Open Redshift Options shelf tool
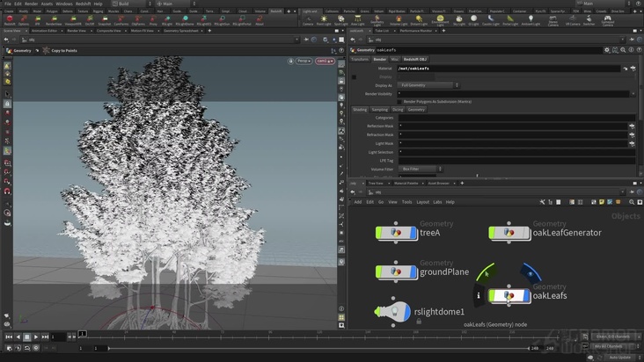This screenshot has width=644, height=362. click(24, 20)
